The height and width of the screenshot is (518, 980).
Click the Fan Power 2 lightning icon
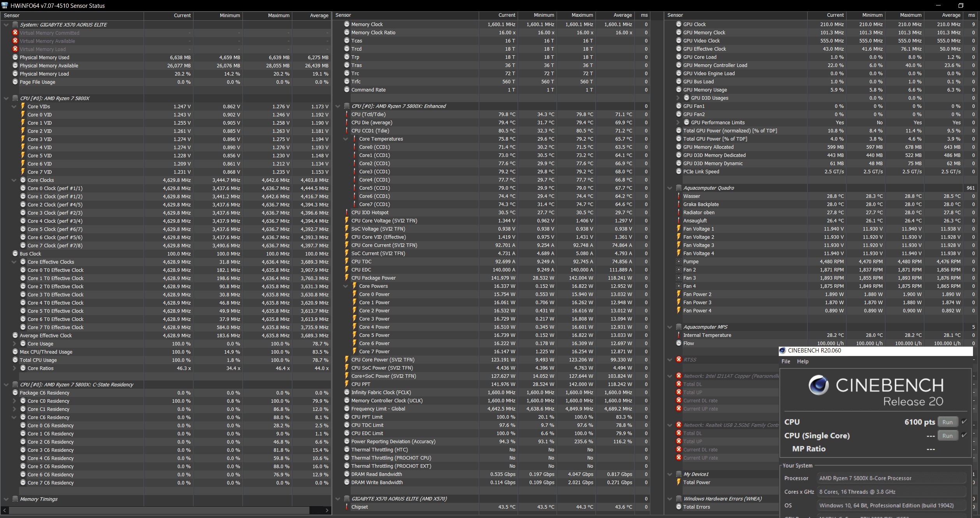(679, 294)
